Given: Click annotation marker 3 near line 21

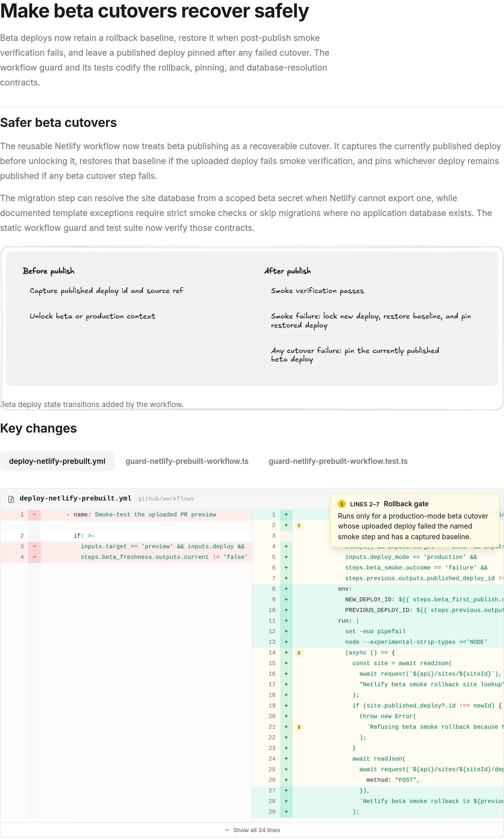Looking at the screenshot, I should click(x=299, y=727).
